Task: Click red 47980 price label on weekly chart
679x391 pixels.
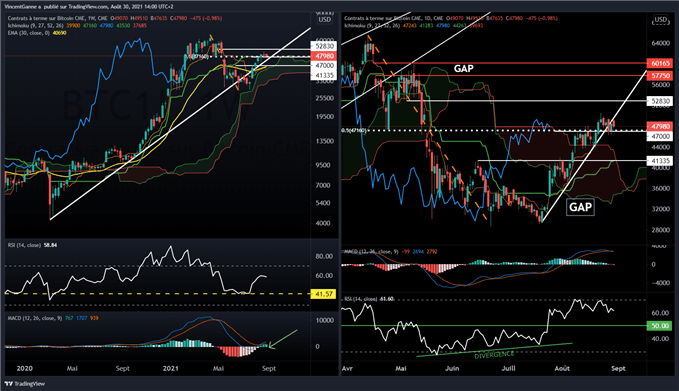Action: tap(324, 56)
